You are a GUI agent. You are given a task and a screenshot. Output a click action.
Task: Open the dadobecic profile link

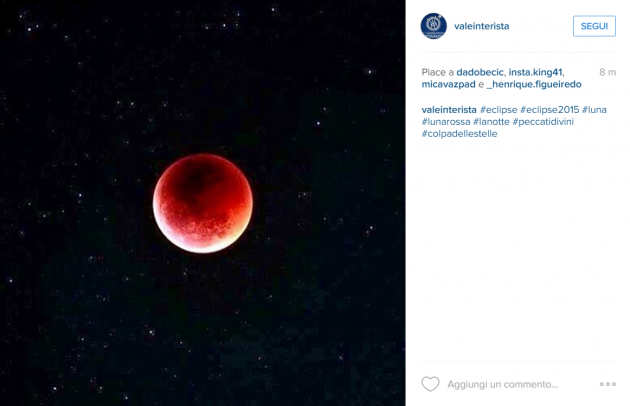tap(480, 72)
